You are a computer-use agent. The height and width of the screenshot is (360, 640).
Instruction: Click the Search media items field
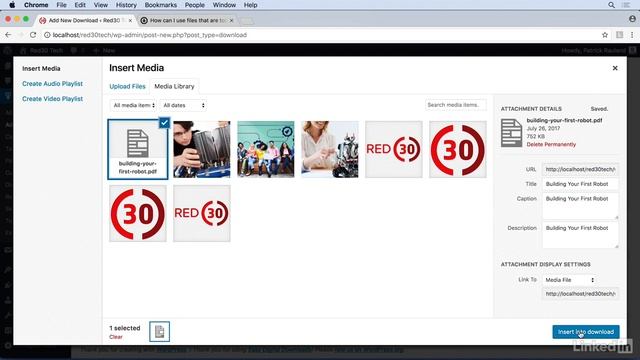(456, 105)
